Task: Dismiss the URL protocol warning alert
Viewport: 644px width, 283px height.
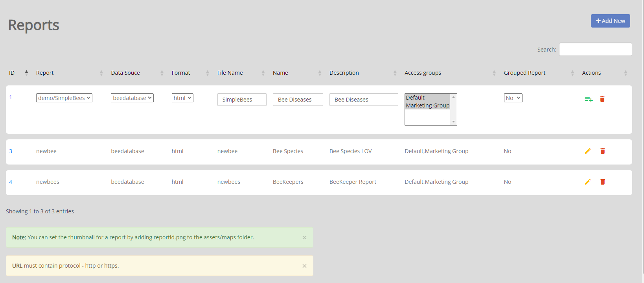Action: (x=304, y=266)
